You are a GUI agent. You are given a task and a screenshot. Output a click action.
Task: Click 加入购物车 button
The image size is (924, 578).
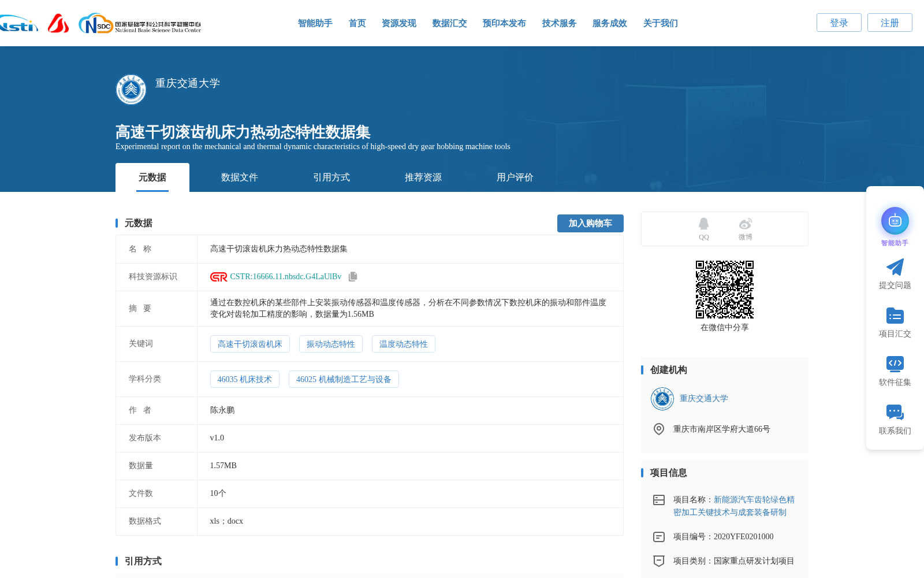(590, 223)
